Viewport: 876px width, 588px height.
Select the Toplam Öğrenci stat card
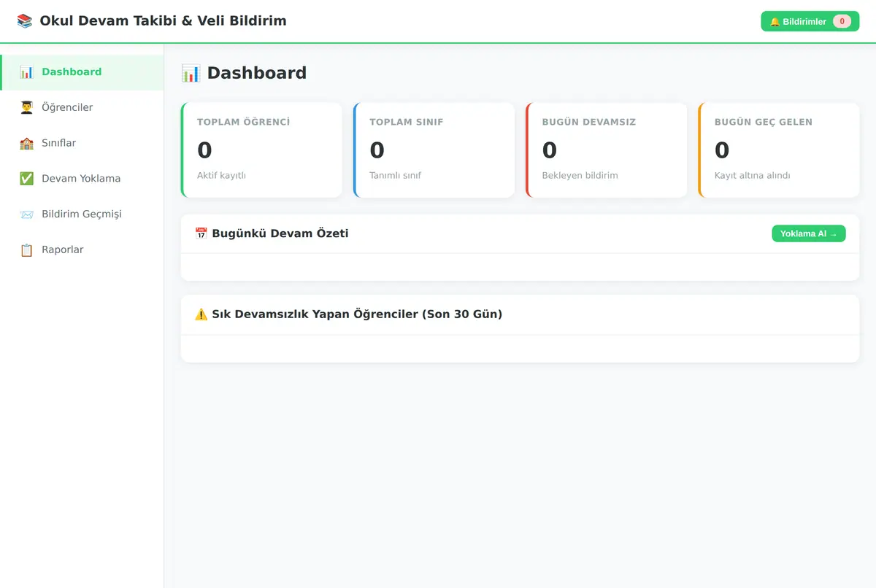[261, 150]
